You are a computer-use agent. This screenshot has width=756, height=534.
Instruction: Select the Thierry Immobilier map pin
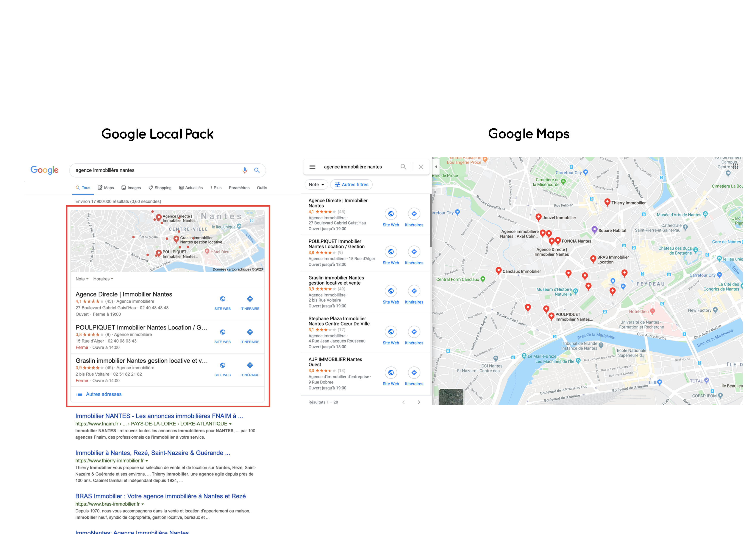pos(608,202)
